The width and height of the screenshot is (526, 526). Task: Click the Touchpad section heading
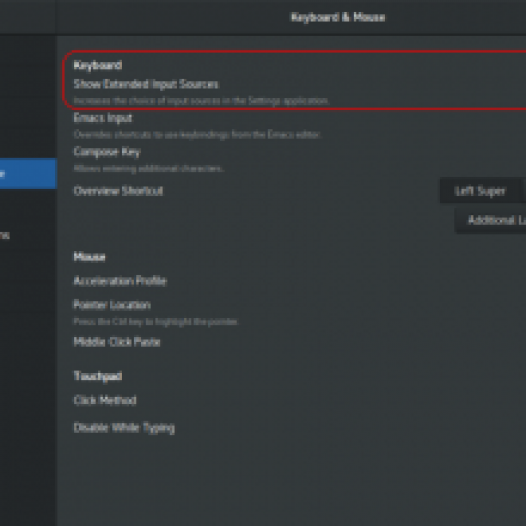(x=98, y=376)
